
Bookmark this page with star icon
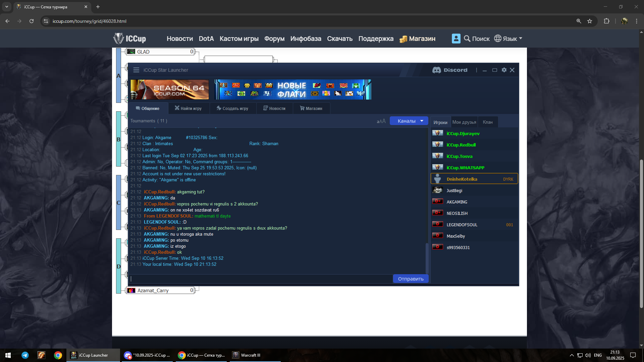point(590,21)
